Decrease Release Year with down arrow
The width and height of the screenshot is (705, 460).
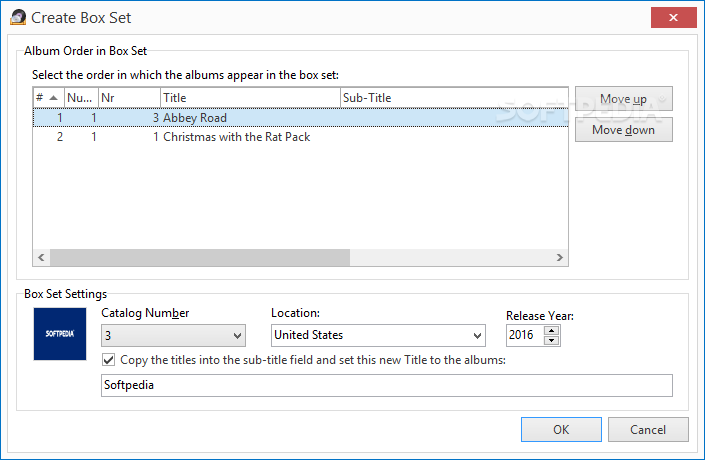point(551,340)
